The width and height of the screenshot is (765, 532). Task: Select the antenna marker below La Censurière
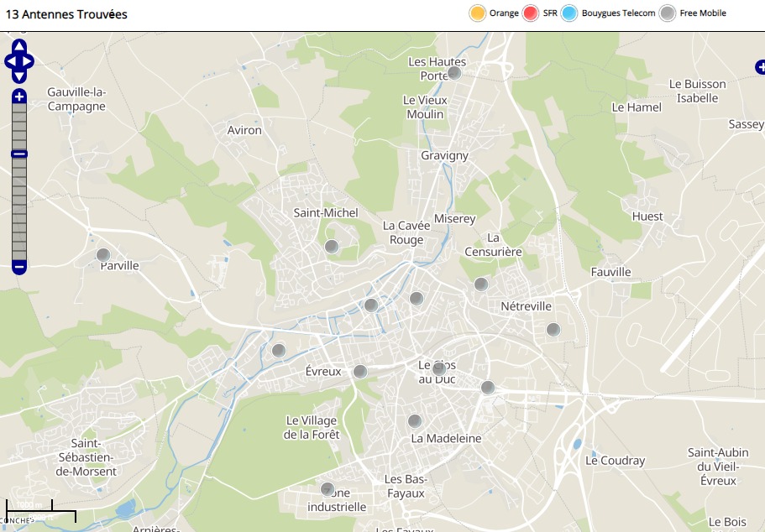click(481, 284)
